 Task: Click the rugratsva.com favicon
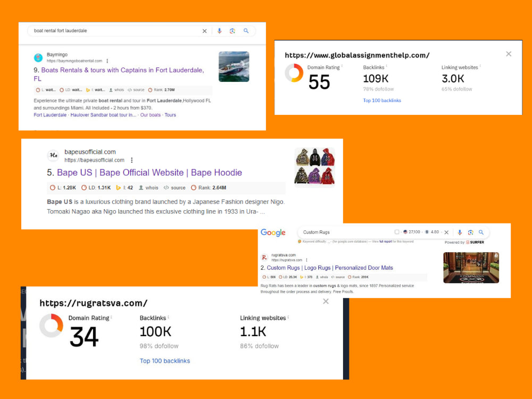(264, 257)
